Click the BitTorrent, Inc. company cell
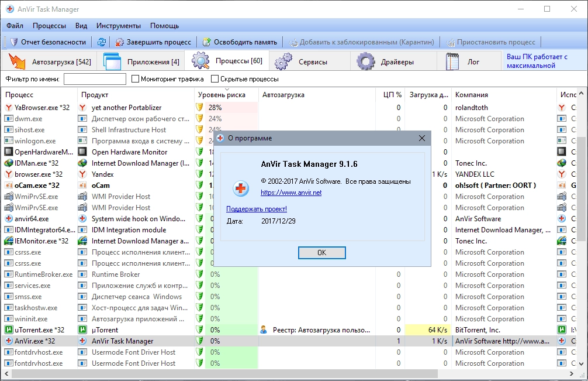Image resolution: width=588 pixels, height=381 pixels. pos(504,330)
